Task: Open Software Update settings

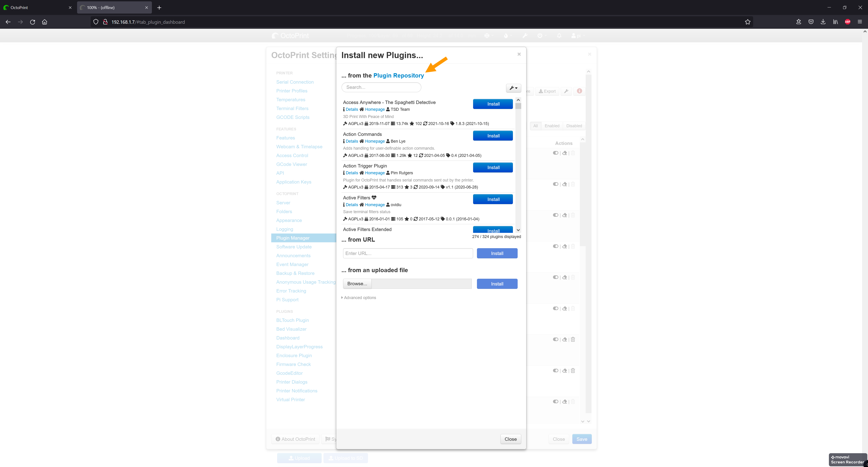Action: [x=294, y=247]
